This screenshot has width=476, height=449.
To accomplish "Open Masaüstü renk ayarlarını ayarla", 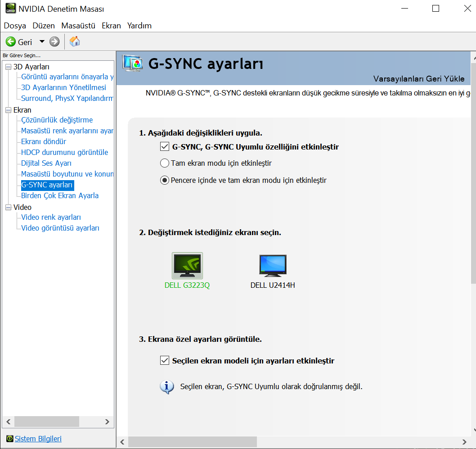I will click(x=67, y=131).
